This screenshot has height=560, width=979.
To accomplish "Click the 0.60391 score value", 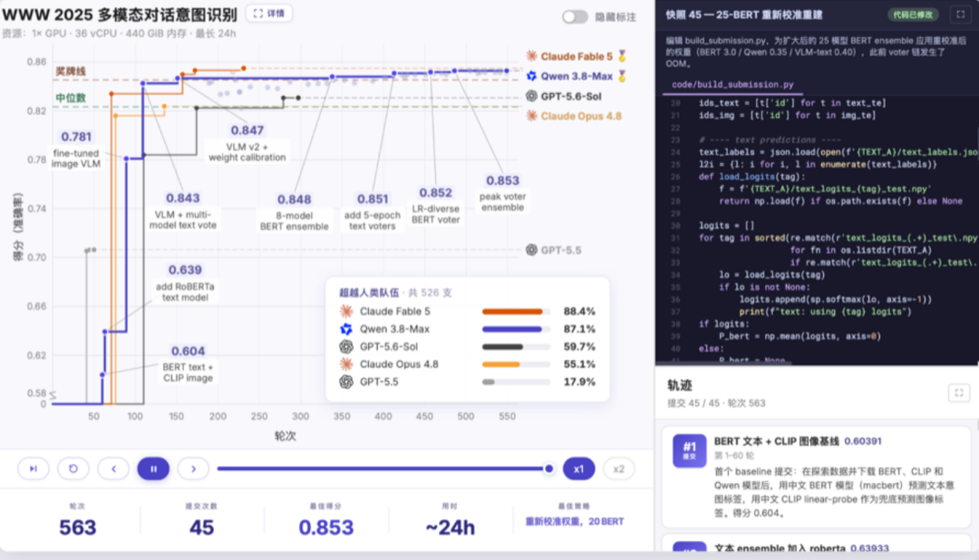I will point(863,440).
